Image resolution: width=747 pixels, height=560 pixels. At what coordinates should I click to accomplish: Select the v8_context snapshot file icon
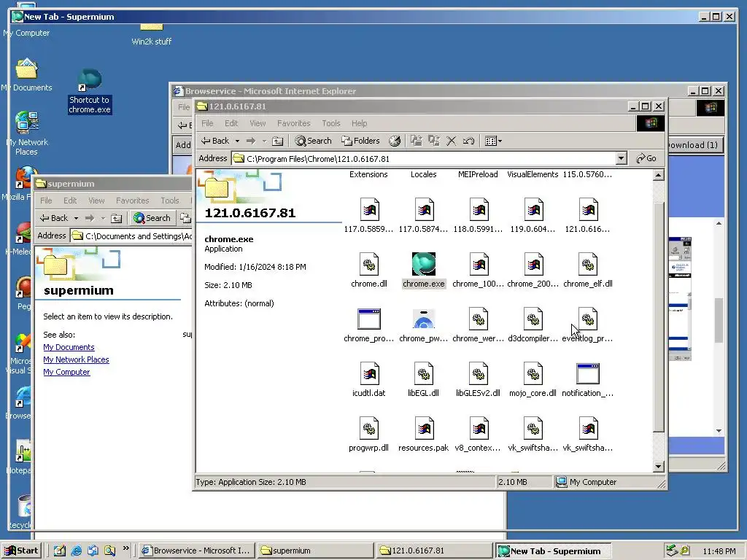pyautogui.click(x=479, y=428)
